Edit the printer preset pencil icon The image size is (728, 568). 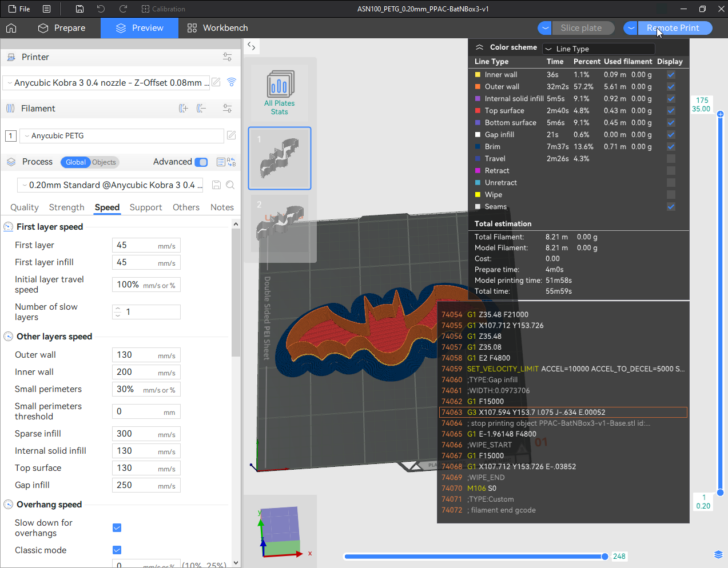point(216,82)
